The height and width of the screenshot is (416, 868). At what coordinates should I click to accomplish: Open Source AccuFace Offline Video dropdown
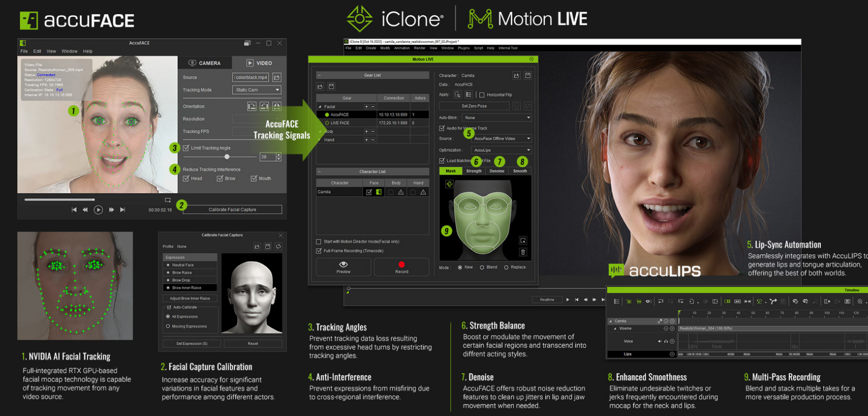pos(501,138)
